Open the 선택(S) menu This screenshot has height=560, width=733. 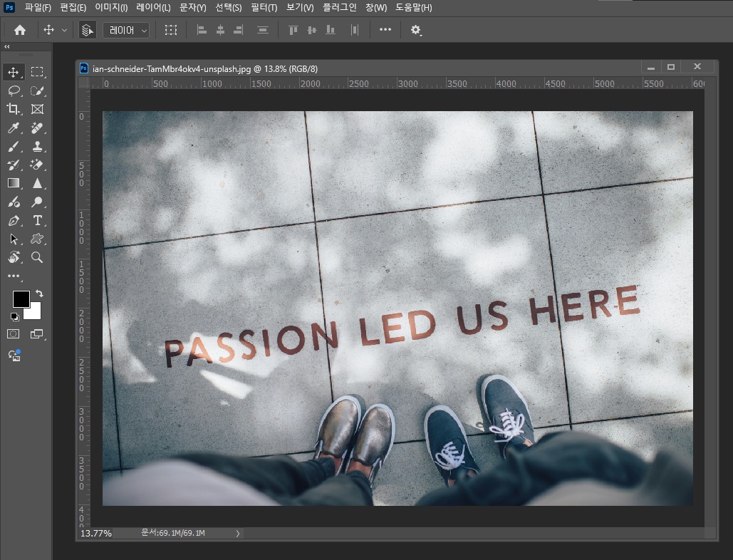coord(228,7)
